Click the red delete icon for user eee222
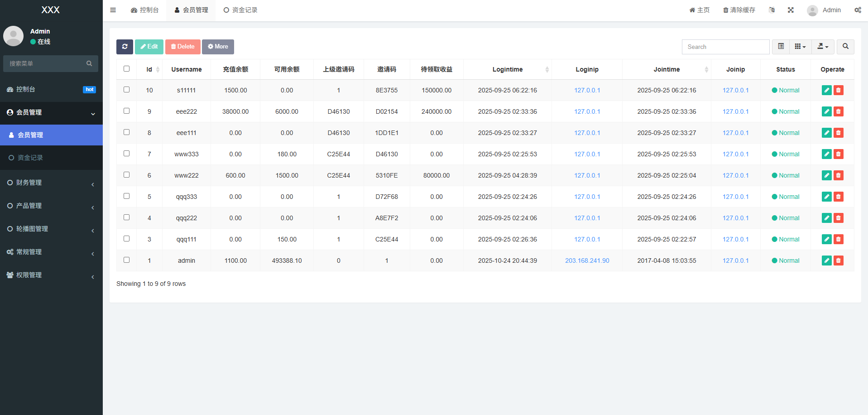Image resolution: width=868 pixels, height=415 pixels. tap(839, 111)
